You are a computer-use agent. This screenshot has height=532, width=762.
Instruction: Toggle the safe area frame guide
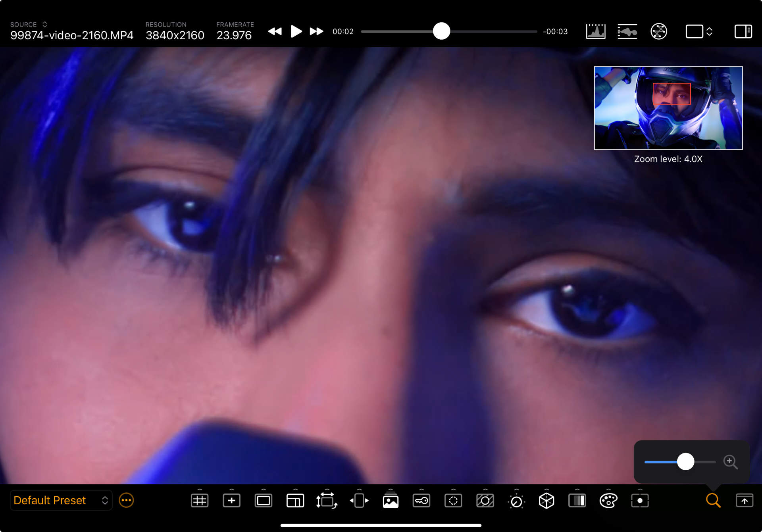coord(263,501)
